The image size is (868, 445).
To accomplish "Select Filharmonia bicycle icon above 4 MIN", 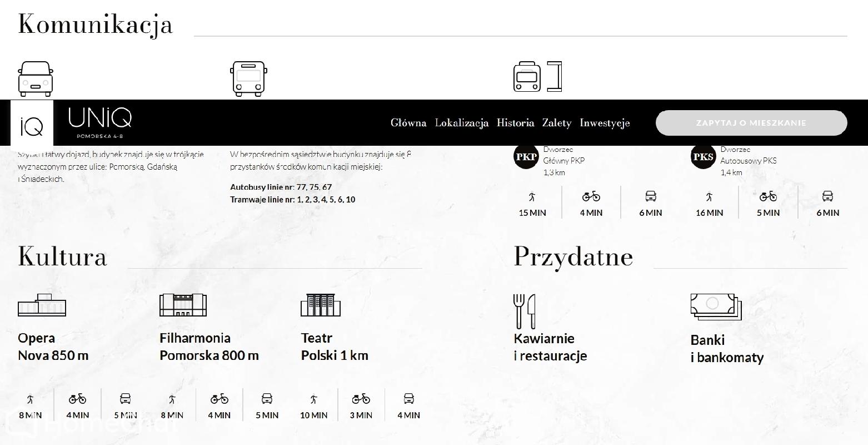I will coord(220,399).
